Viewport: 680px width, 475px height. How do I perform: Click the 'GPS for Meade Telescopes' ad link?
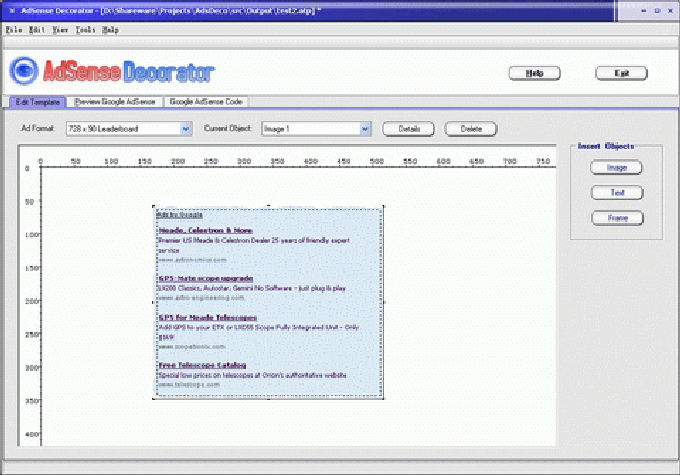(x=208, y=318)
